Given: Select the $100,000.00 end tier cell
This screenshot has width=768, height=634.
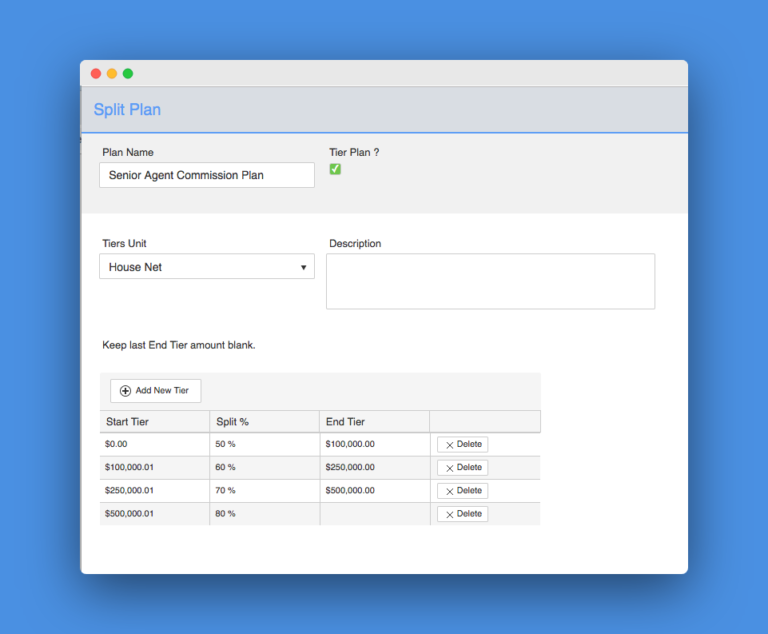Looking at the screenshot, I should pyautogui.click(x=375, y=444).
